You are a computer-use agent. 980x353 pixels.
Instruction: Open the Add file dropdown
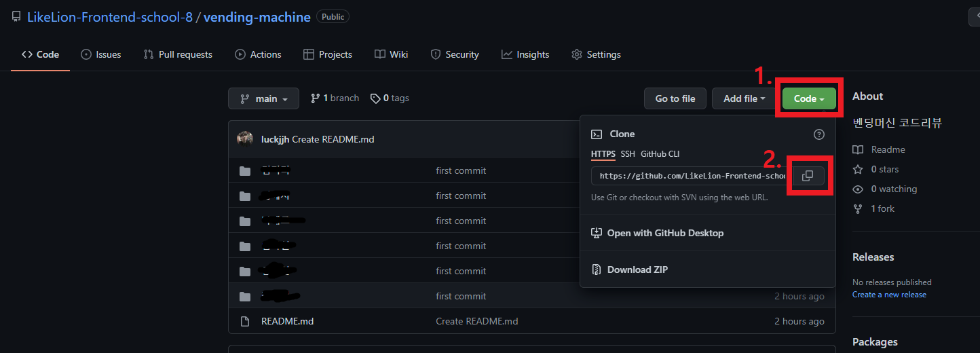[744, 98]
